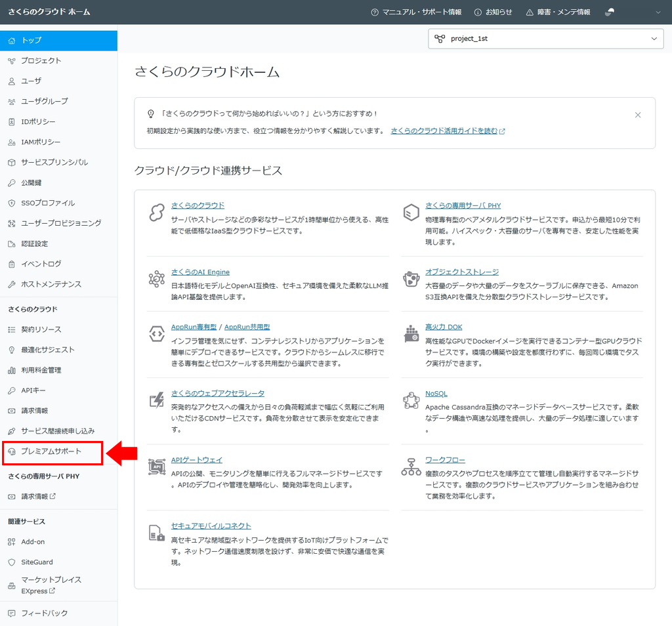Click the プレミアムサポート headset icon
The width and height of the screenshot is (672, 626).
[12, 451]
